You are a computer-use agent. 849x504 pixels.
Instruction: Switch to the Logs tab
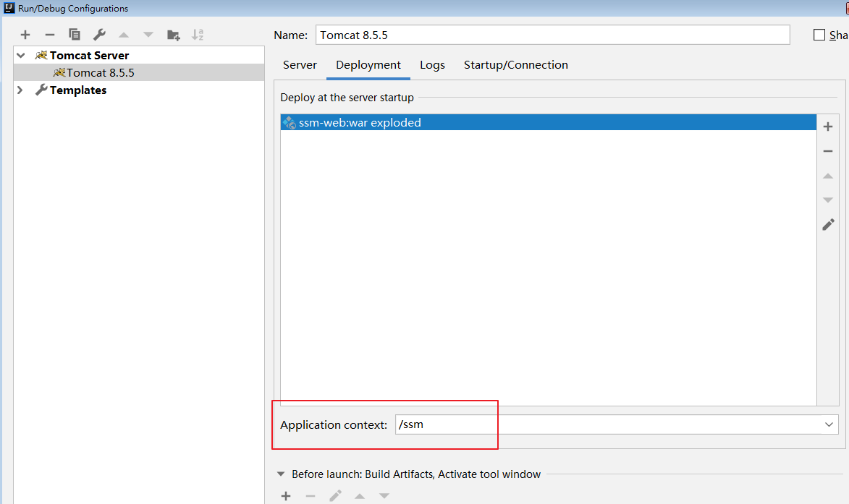click(x=432, y=65)
